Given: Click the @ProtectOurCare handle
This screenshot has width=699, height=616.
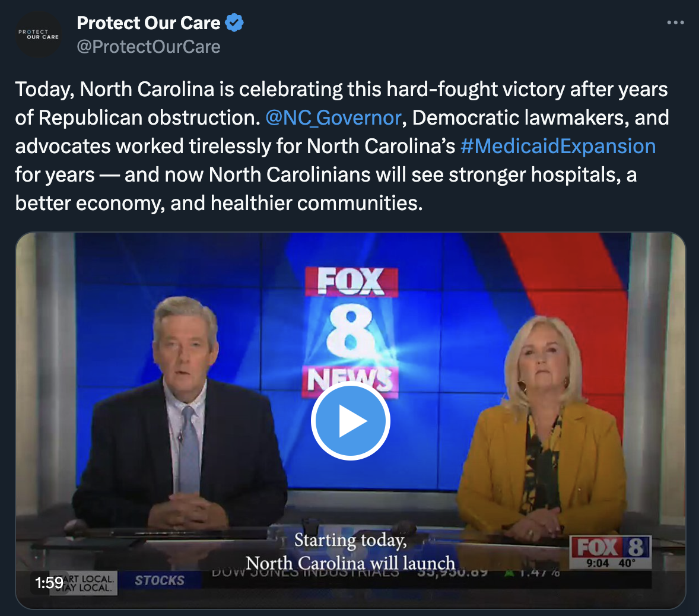Looking at the screenshot, I should tap(148, 47).
